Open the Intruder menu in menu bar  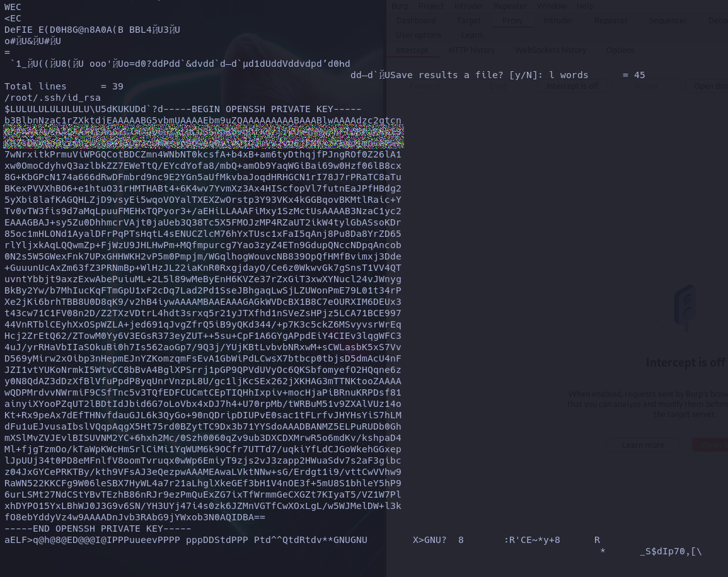click(468, 6)
